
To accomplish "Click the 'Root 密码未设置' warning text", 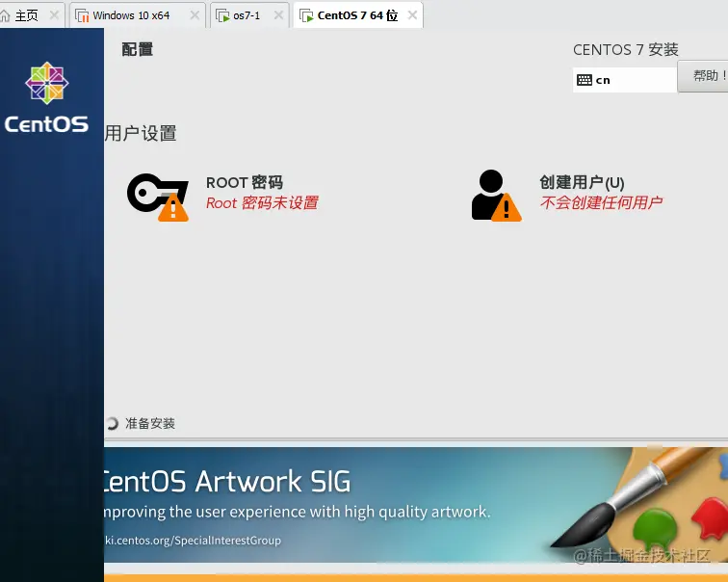I will point(262,203).
